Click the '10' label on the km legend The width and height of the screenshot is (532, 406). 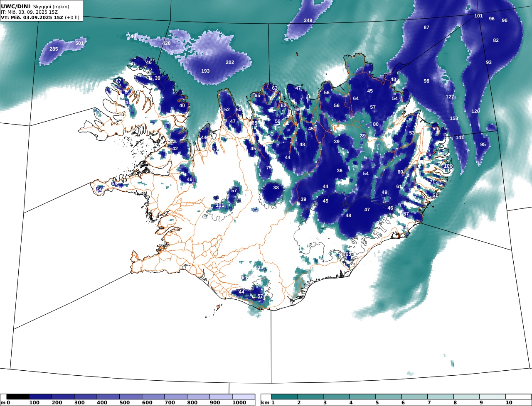click(x=509, y=403)
